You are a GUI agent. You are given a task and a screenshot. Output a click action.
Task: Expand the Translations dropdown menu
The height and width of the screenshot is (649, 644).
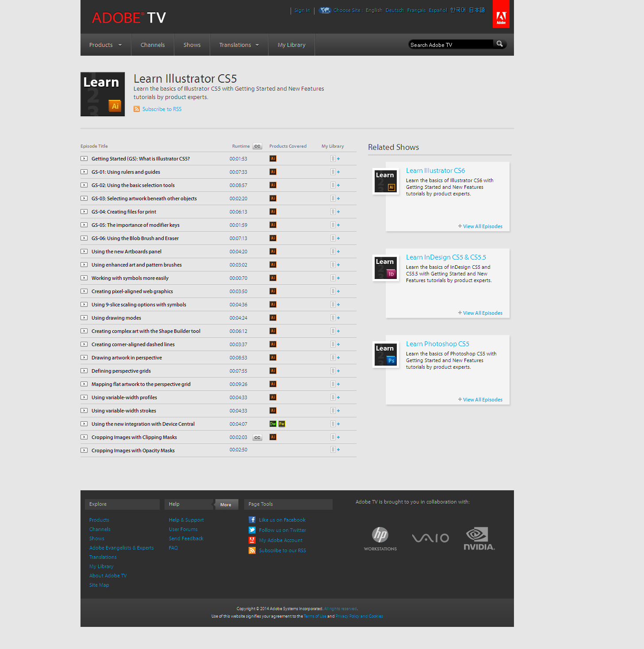(x=239, y=45)
